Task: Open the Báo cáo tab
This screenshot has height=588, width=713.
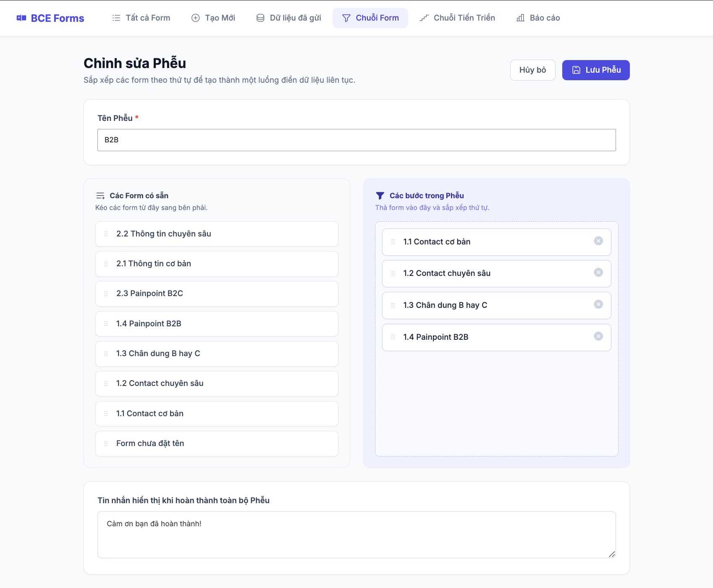Action: point(538,18)
